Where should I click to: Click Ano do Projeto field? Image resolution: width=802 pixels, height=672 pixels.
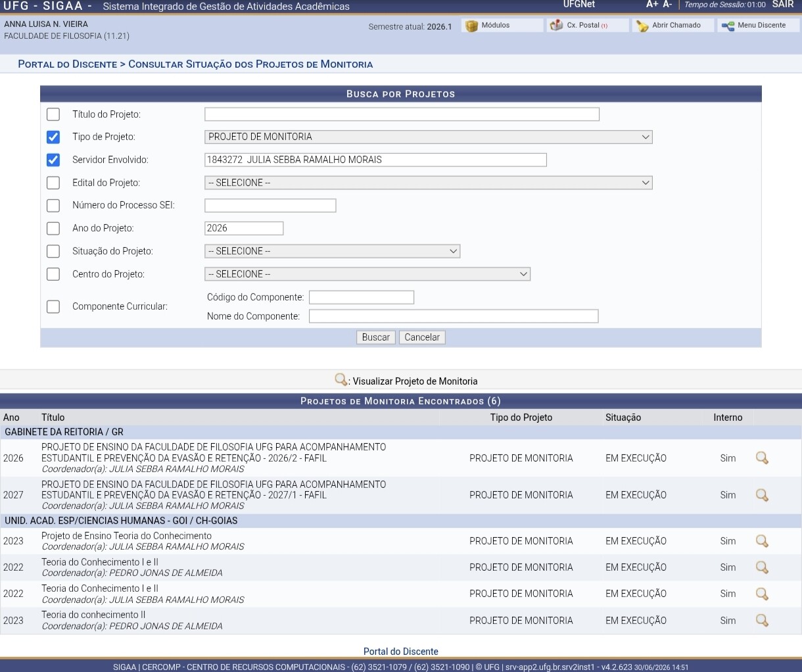point(244,228)
